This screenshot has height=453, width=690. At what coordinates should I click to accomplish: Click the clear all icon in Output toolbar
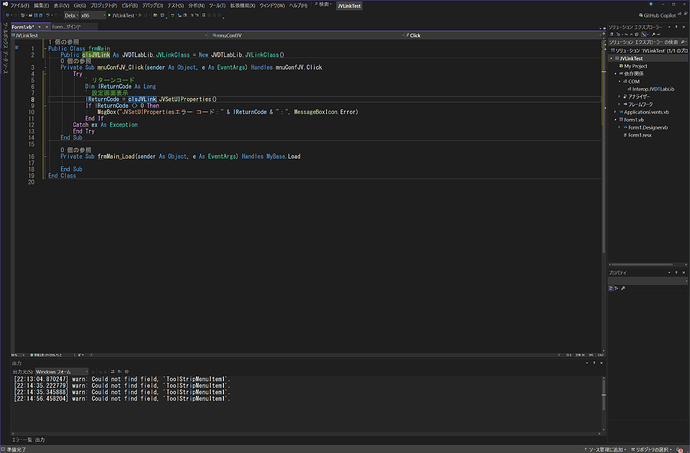pos(113,372)
